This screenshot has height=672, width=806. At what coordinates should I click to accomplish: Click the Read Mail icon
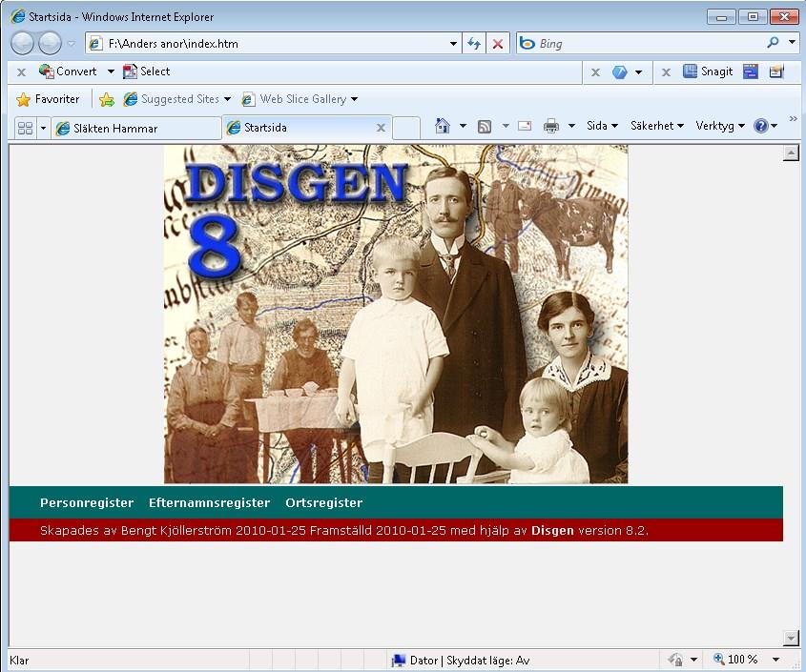[525, 126]
